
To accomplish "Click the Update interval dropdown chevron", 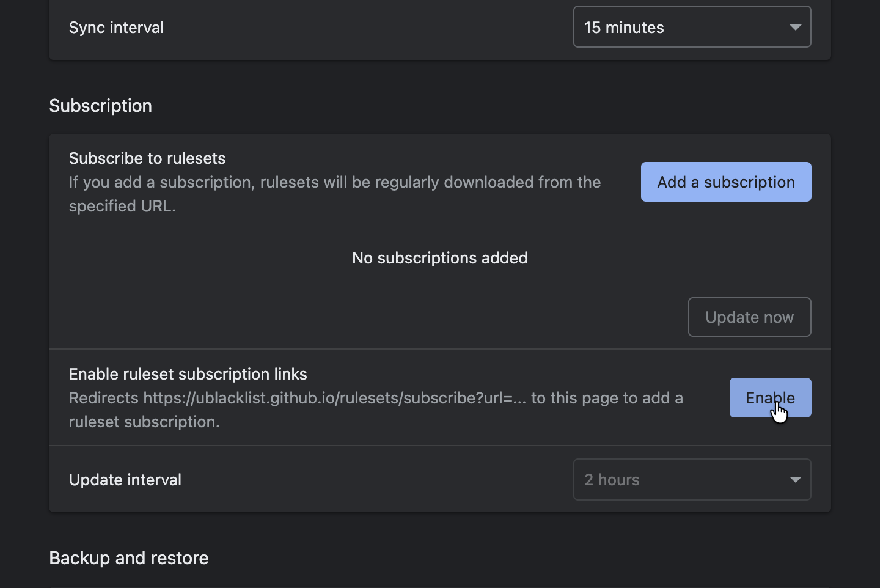I will tap(795, 480).
